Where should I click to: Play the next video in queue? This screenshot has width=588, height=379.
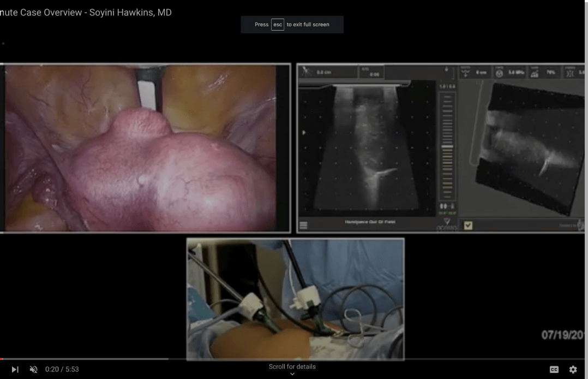15,370
